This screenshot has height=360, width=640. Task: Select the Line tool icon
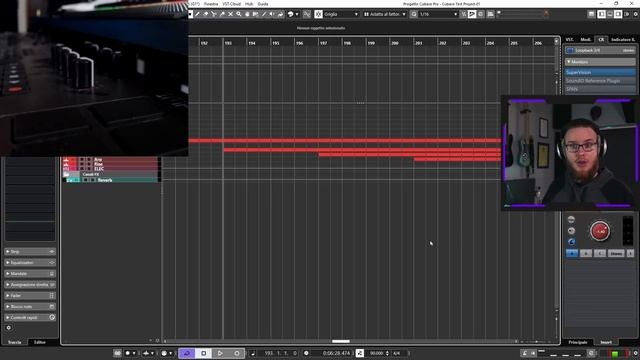tap(264, 14)
